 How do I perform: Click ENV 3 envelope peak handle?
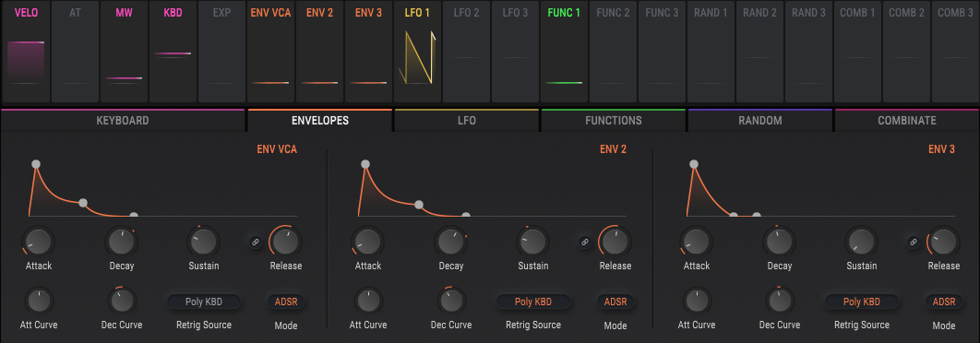(x=693, y=164)
